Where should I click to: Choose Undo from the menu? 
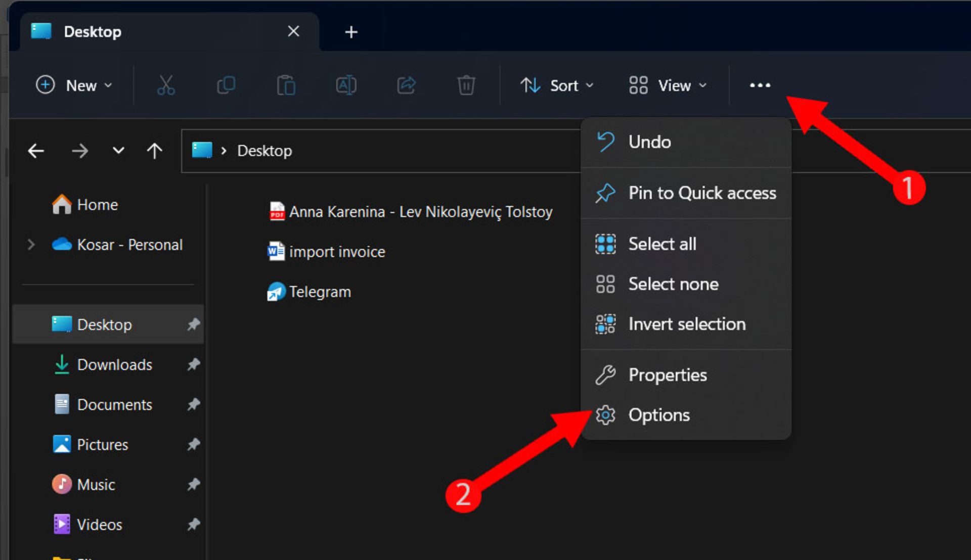pos(686,142)
